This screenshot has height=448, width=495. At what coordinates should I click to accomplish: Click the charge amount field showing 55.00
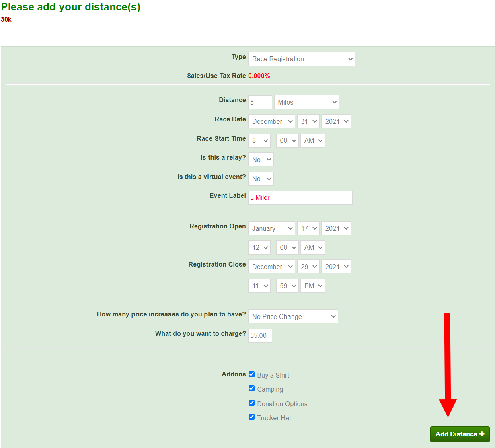pyautogui.click(x=260, y=336)
